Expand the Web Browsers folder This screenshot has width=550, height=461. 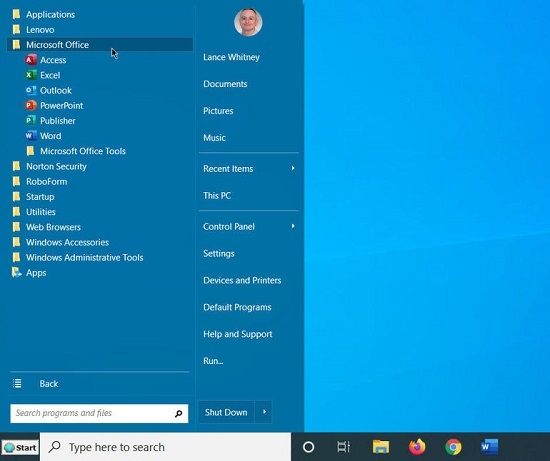[x=46, y=227]
